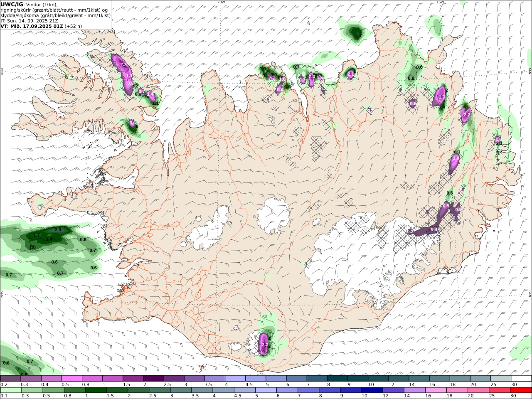Image resolution: width=532 pixels, height=399 pixels.
Task: Click the 2.6 rain value in the southwest sea
Action: (x=58, y=230)
